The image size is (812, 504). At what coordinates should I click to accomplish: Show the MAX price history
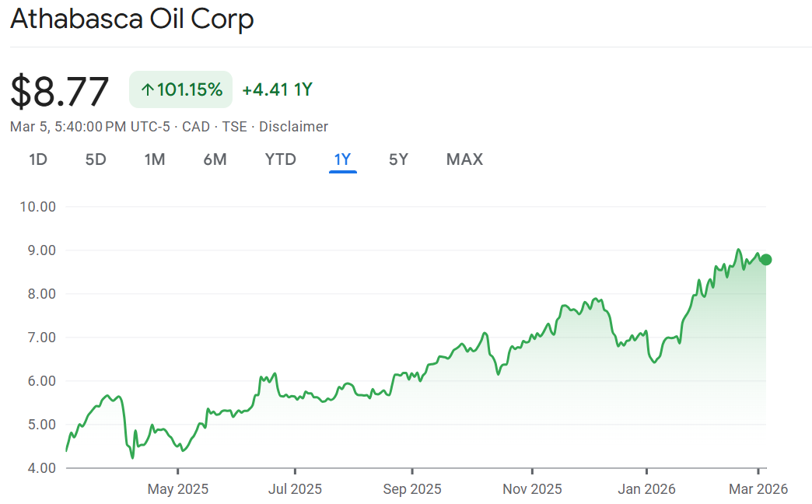click(x=464, y=159)
